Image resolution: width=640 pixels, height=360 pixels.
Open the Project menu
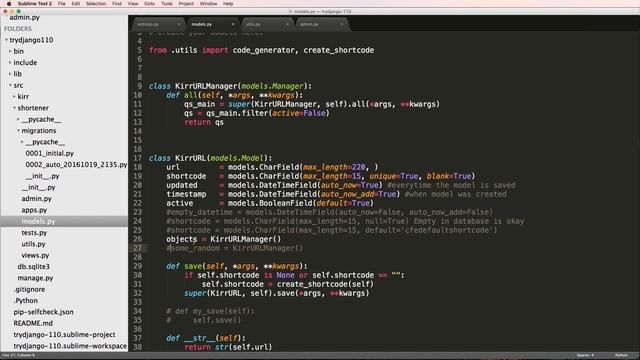point(186,4)
